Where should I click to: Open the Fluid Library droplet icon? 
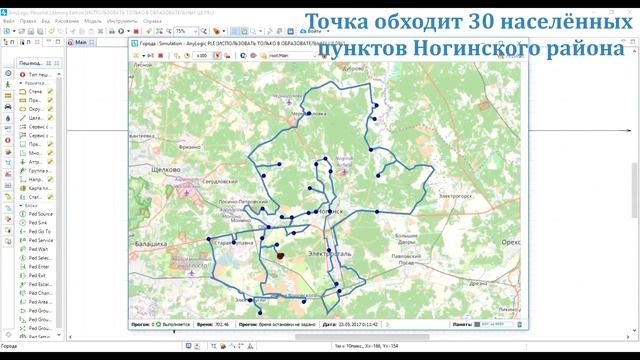[x=8, y=118]
